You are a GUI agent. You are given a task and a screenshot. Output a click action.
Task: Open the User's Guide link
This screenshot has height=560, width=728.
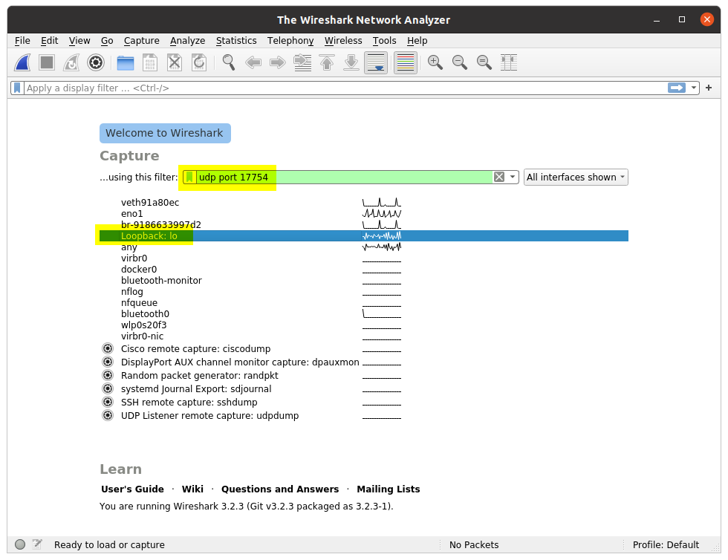coord(132,489)
